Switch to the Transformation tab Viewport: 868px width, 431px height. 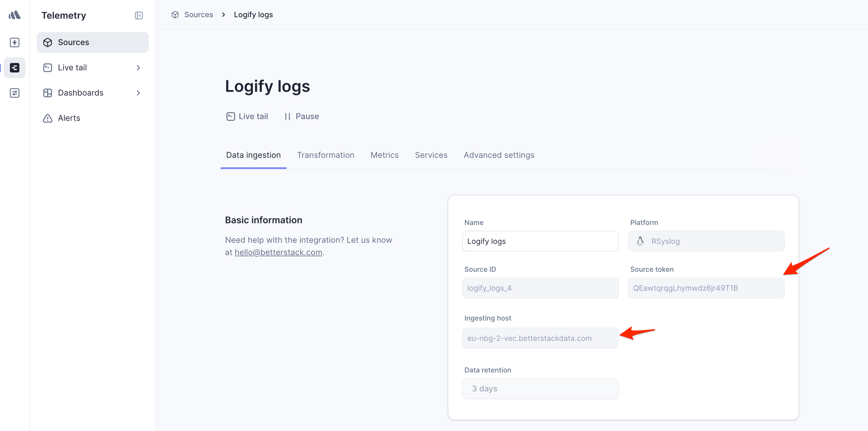click(325, 155)
